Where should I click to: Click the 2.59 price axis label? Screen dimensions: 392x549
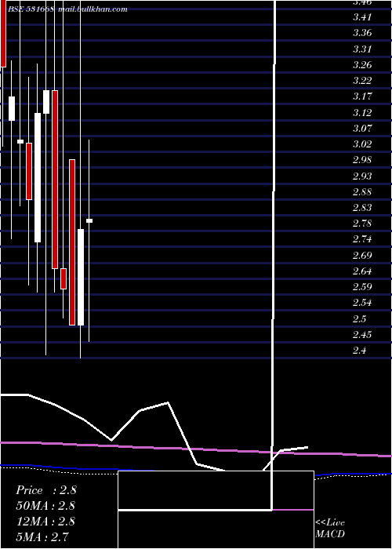(x=362, y=287)
